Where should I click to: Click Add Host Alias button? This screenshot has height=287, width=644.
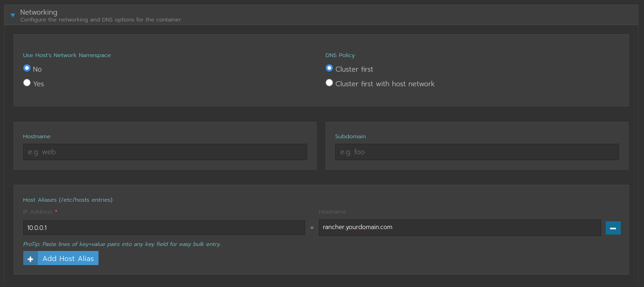61,258
